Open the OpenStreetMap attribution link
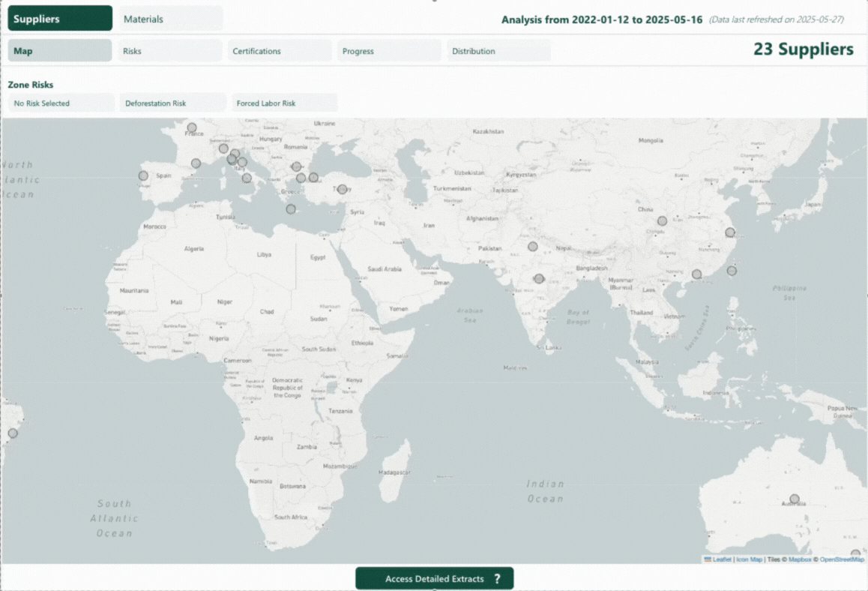 click(842, 559)
